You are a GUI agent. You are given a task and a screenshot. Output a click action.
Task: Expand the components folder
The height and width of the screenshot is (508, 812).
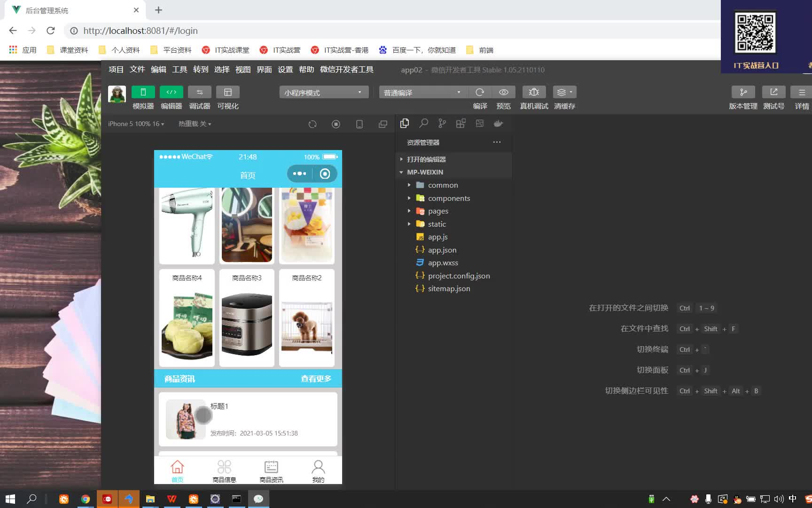[454, 198]
